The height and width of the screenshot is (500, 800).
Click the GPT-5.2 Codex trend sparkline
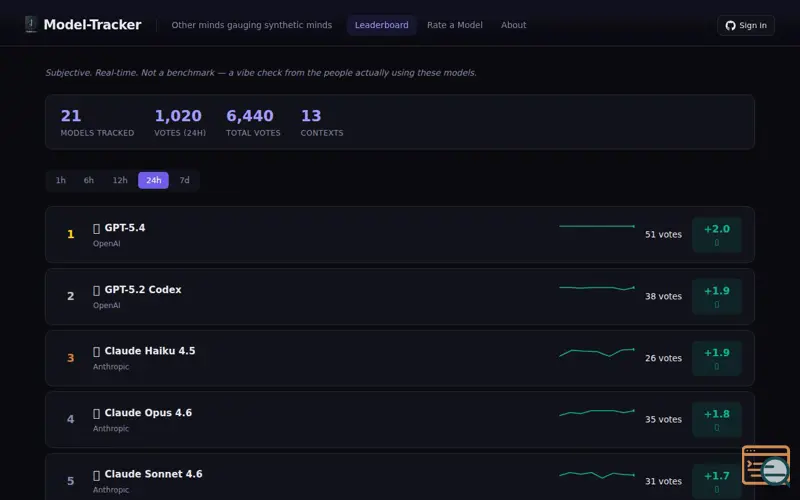597,288
